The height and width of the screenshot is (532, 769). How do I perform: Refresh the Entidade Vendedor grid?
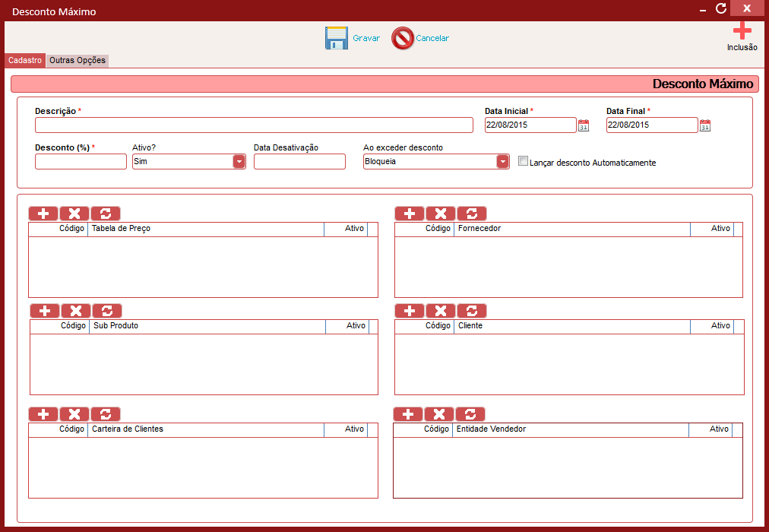pyautogui.click(x=470, y=414)
